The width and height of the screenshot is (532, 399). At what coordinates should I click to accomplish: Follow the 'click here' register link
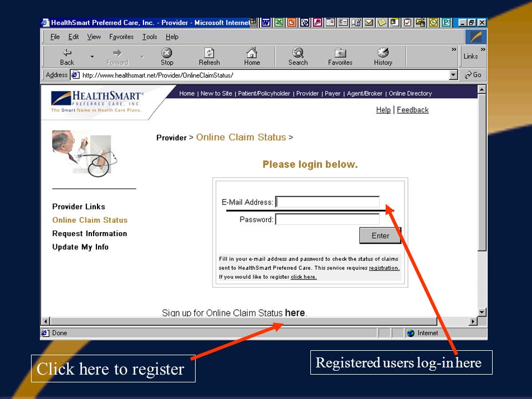pos(304,277)
